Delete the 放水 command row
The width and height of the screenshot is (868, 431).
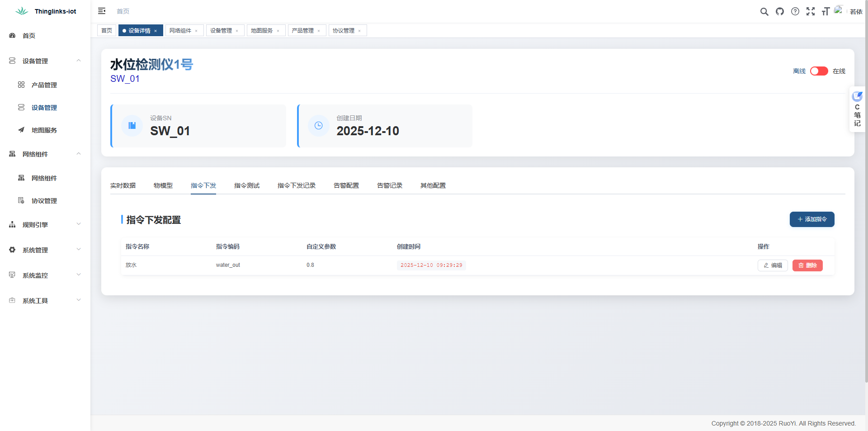[807, 265]
